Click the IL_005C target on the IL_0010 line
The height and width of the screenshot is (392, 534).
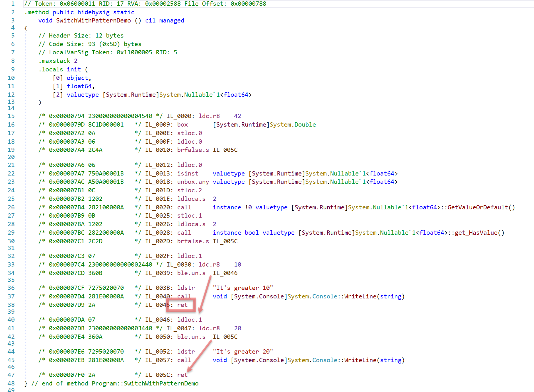(x=225, y=150)
